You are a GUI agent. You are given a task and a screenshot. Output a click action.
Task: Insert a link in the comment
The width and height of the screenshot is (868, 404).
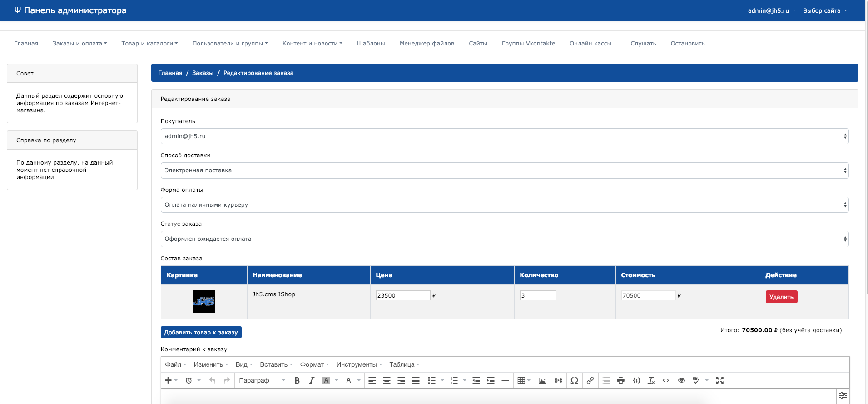click(x=590, y=380)
